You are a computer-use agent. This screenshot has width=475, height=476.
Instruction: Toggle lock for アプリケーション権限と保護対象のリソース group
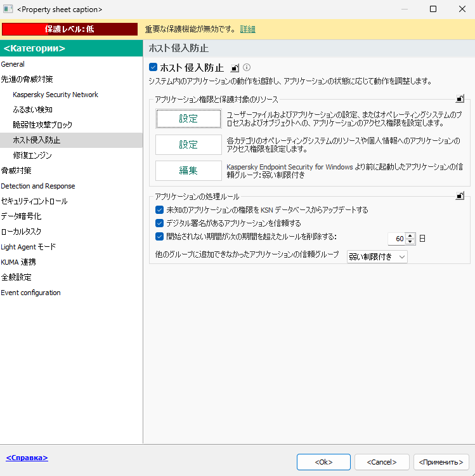460,98
